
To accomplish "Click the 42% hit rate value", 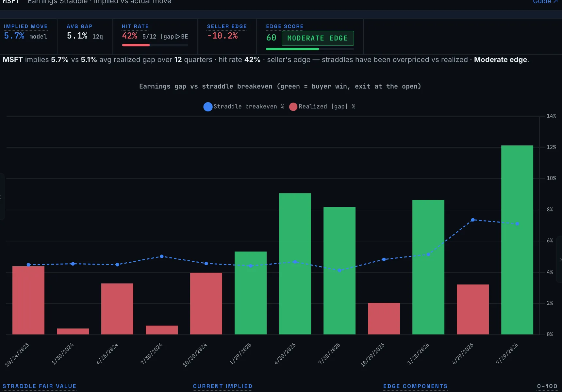I will (x=130, y=36).
